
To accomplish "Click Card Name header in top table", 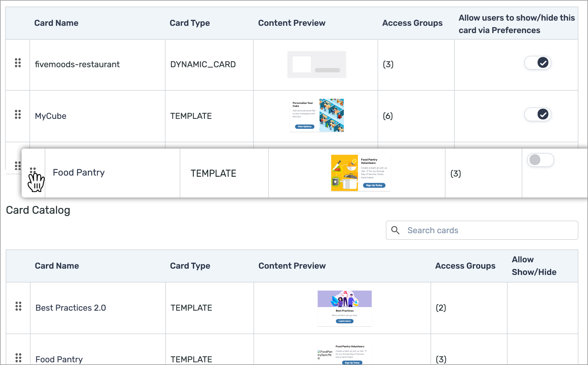I will click(x=56, y=23).
